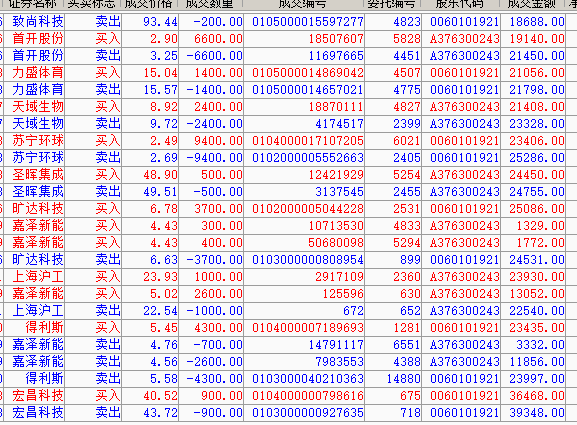This screenshot has width=577, height=425.
Task: Select trade number 2917109
Action: [x=339, y=277]
